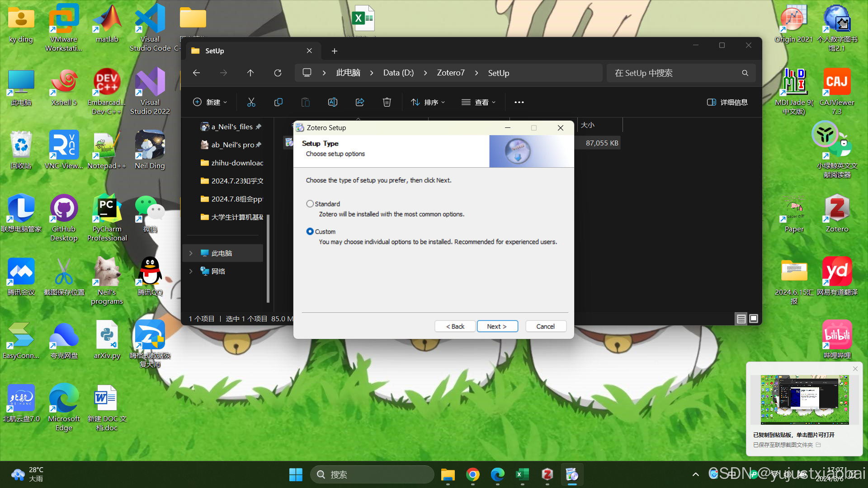Click the Rename icon in Explorer toolbar

tap(333, 102)
